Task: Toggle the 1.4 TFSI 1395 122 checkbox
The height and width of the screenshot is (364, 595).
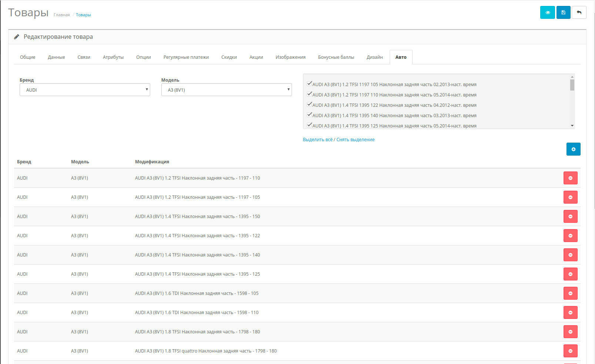Action: point(309,105)
